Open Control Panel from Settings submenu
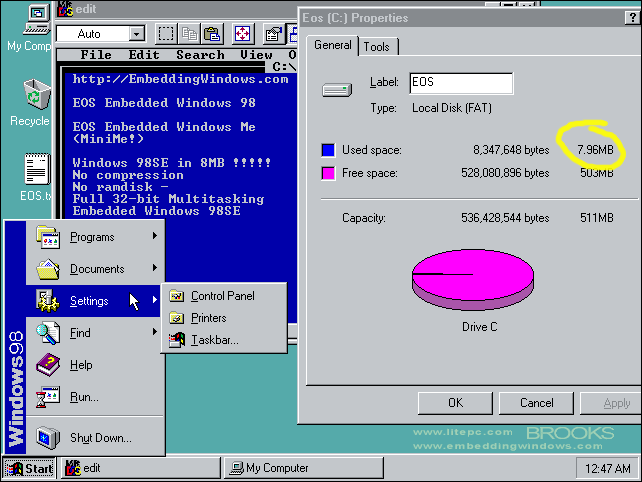This screenshot has width=642, height=482. (x=224, y=296)
